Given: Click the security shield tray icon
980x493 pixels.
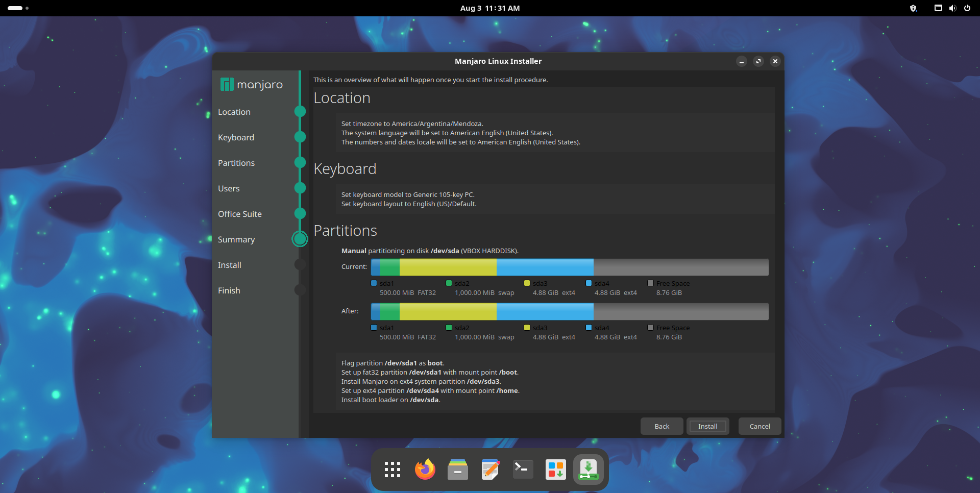Looking at the screenshot, I should [914, 8].
